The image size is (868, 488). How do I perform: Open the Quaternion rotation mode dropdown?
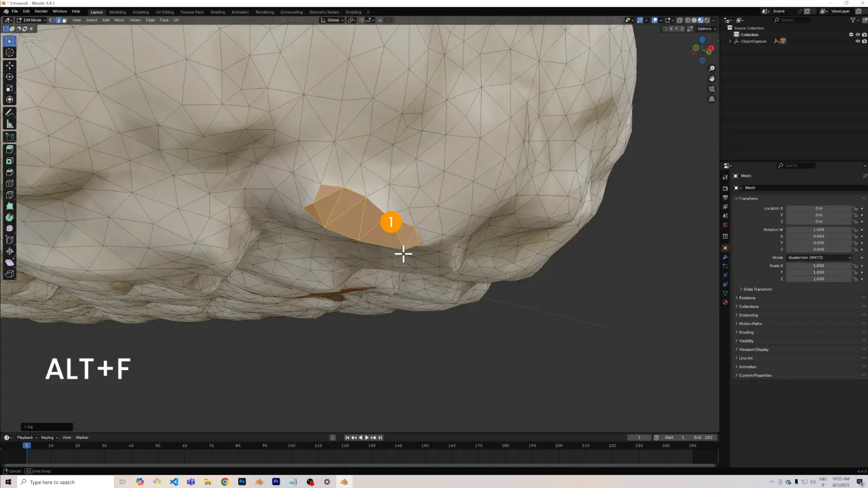819,257
